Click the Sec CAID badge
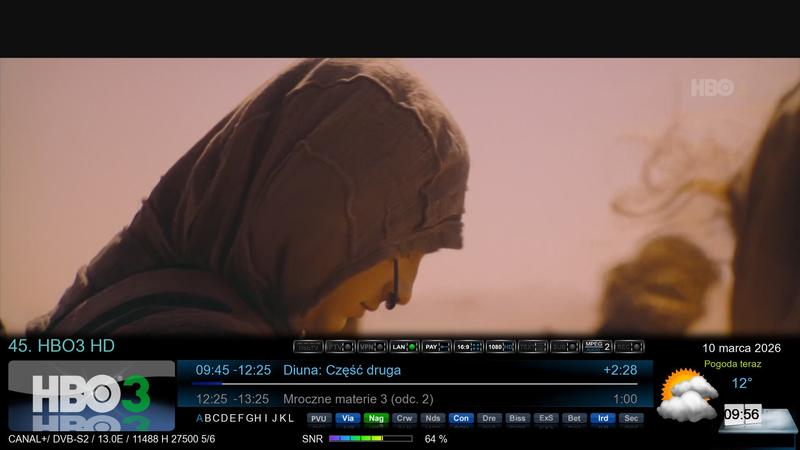Viewport: 800px width, 450px height. [631, 419]
